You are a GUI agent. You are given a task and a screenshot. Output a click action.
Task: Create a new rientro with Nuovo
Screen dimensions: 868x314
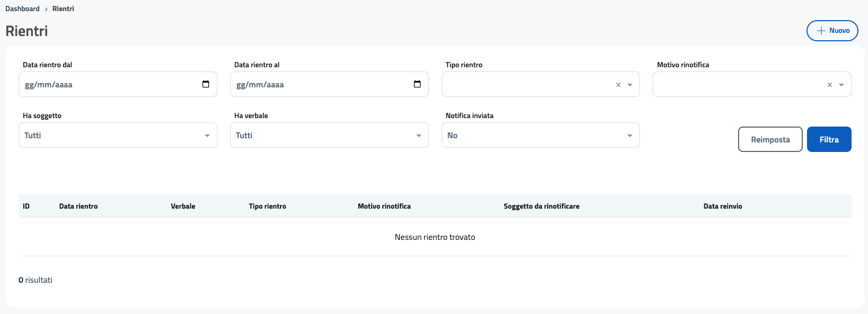pyautogui.click(x=832, y=31)
